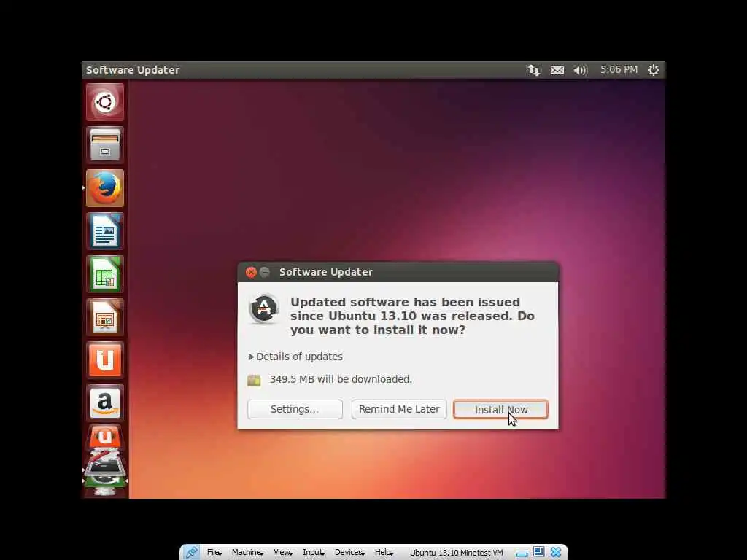Viewport: 747px width, 560px height.
Task: Open Ubuntu Software Center
Action: pyautogui.click(x=105, y=360)
